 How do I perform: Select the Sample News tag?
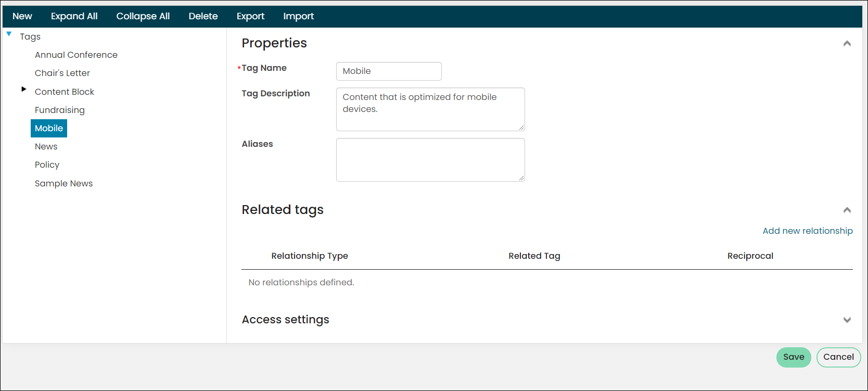point(63,183)
